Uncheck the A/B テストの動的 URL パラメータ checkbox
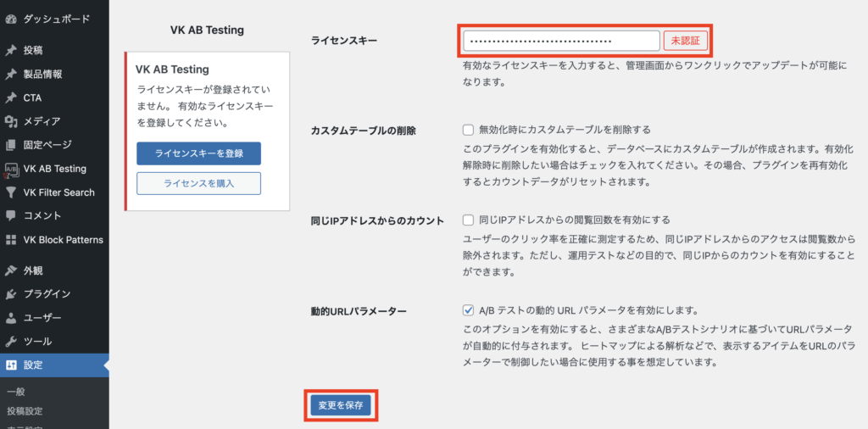Screen dimensions: 868x429 coord(468,310)
